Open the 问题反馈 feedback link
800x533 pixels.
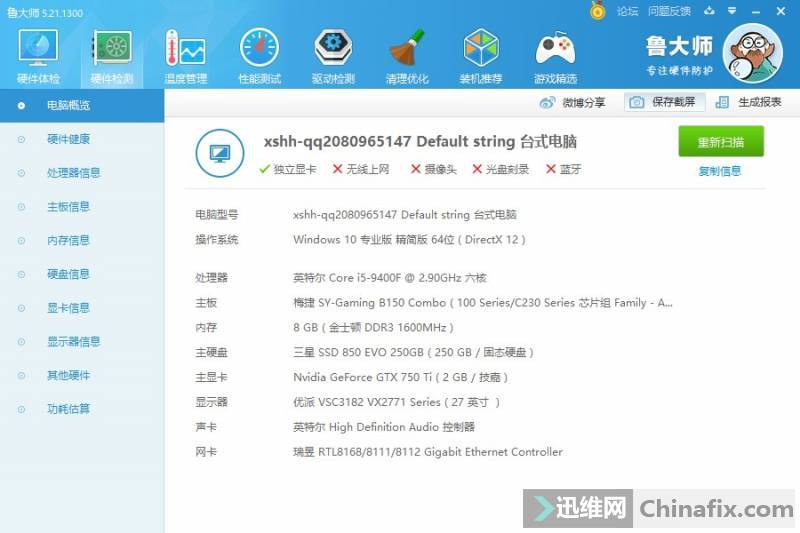click(669, 11)
